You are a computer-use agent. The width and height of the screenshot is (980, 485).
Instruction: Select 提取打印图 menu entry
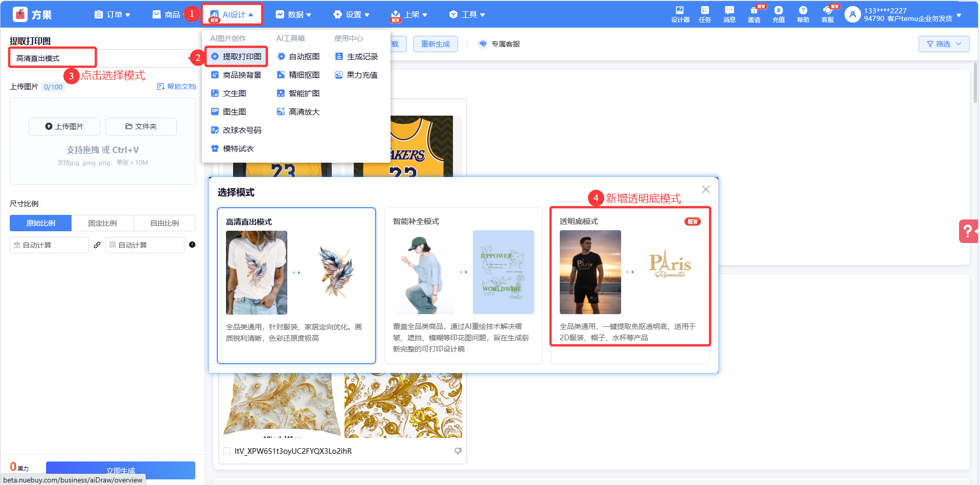coord(236,56)
